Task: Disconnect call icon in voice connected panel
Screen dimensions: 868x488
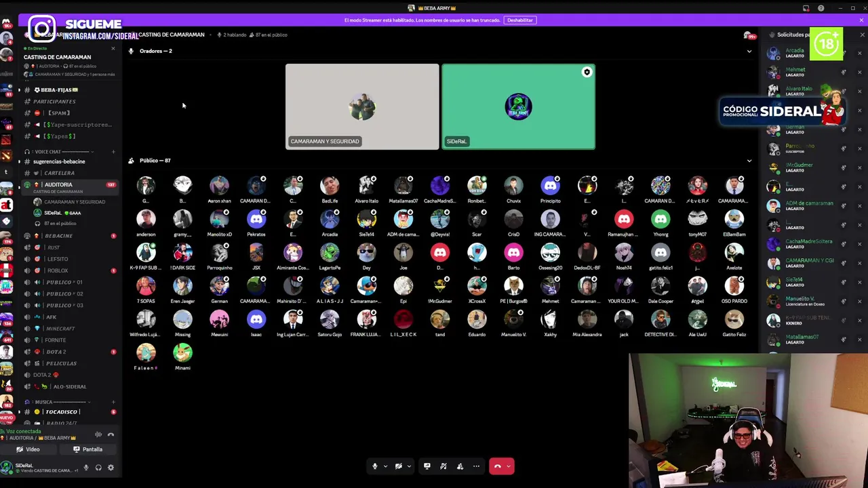Action: (x=111, y=434)
